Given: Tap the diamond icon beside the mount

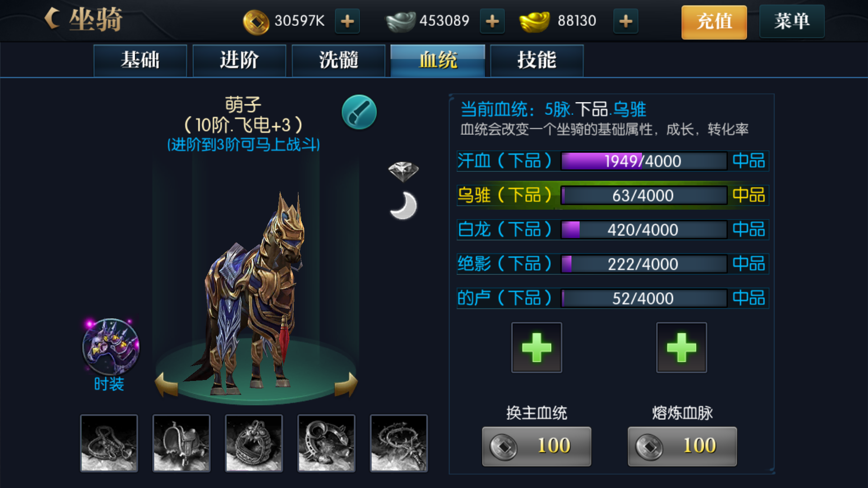Looking at the screenshot, I should click(x=403, y=172).
